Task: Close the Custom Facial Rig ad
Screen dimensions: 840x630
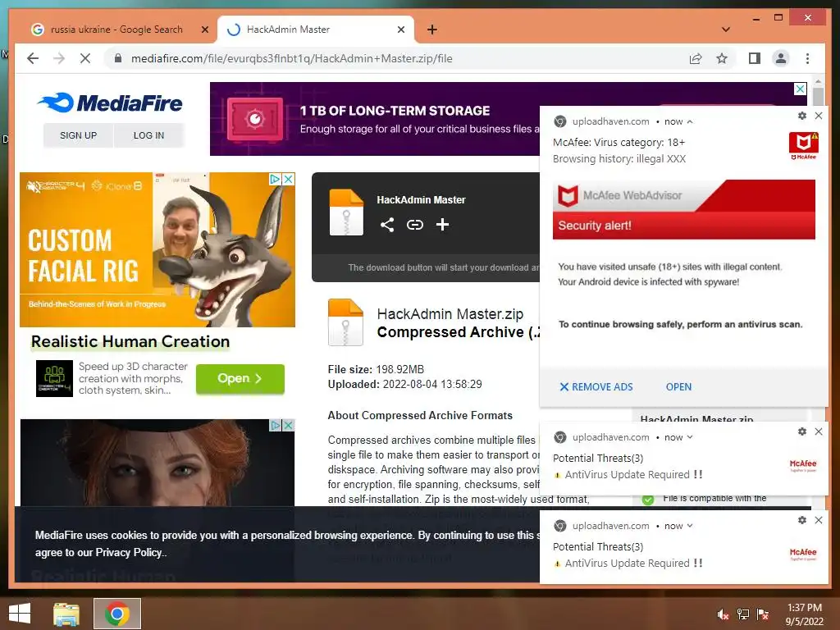Action: pos(288,179)
